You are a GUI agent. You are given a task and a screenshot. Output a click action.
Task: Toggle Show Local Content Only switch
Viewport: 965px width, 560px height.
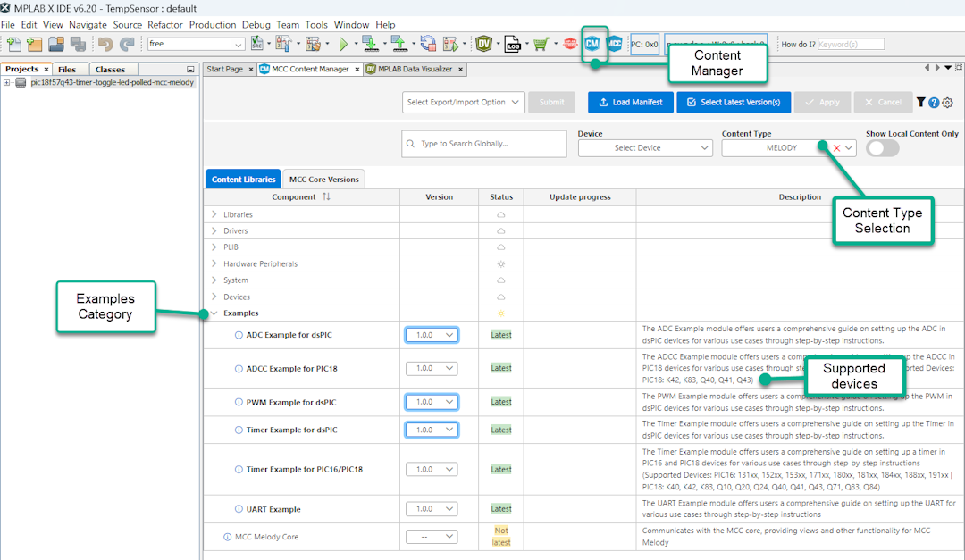pos(883,148)
